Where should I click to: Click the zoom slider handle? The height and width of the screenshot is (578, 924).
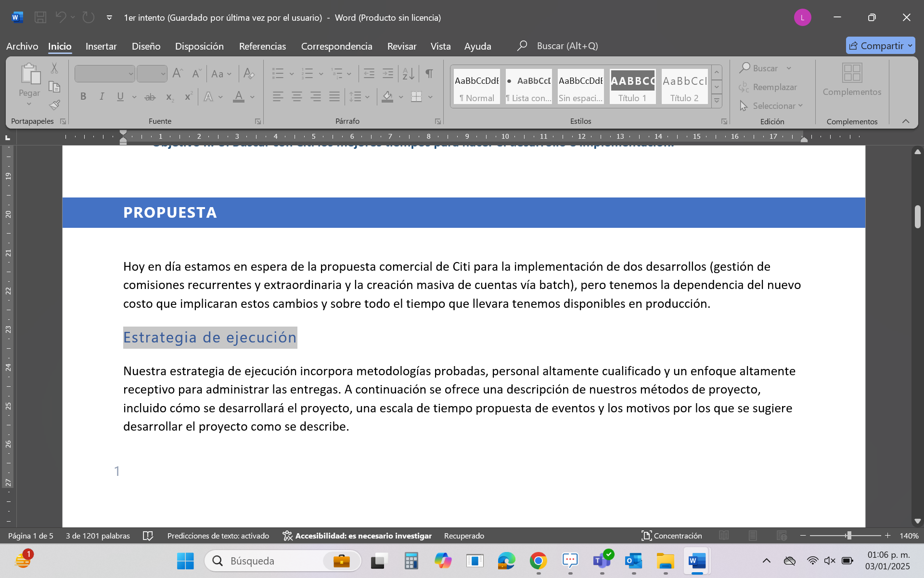pos(849,536)
